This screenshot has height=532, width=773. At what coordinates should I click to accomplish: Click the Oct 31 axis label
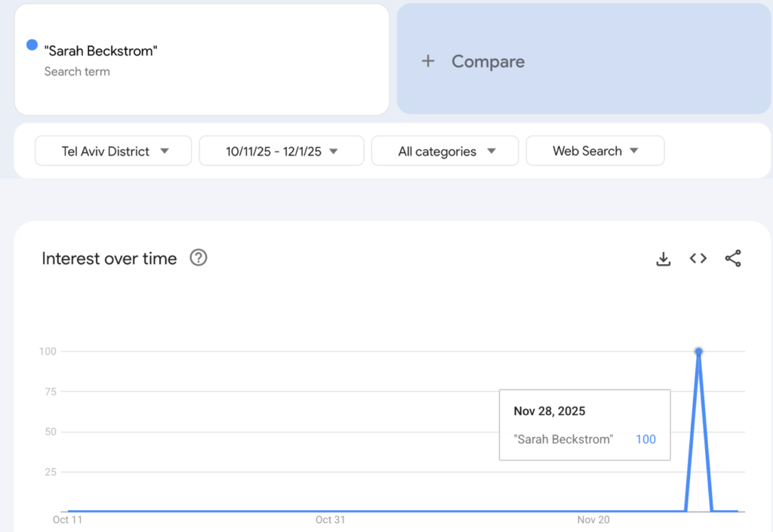[330, 520]
